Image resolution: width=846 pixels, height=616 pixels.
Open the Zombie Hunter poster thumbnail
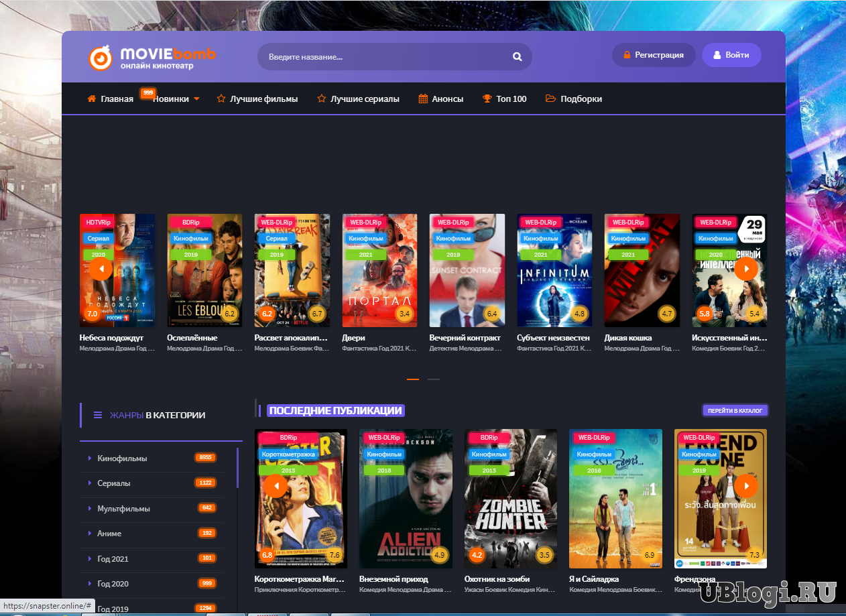(x=511, y=499)
